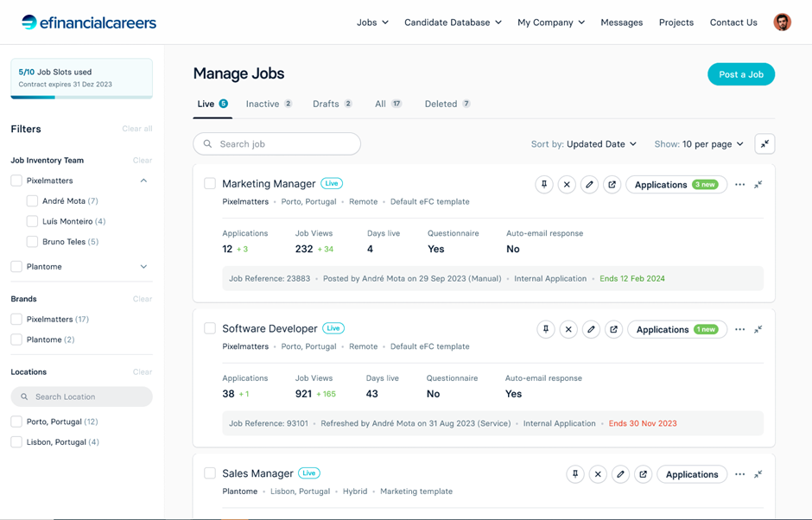Clear all filters
This screenshot has height=520, width=812.
[137, 129]
